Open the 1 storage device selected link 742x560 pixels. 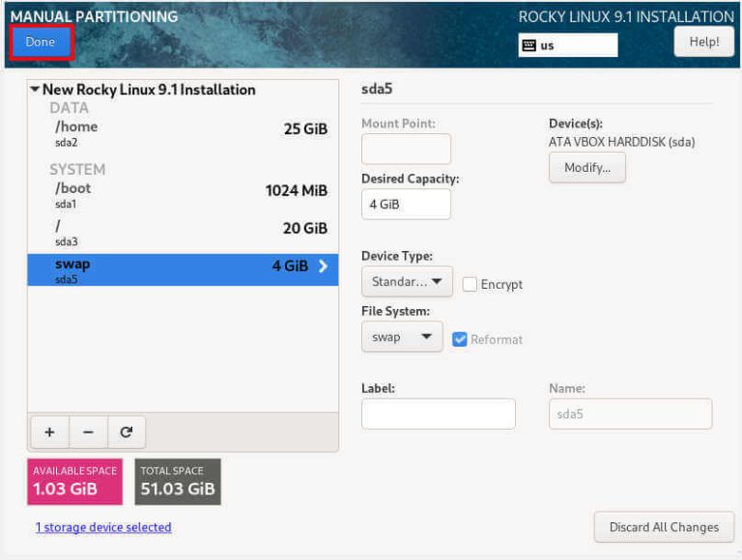click(x=103, y=527)
